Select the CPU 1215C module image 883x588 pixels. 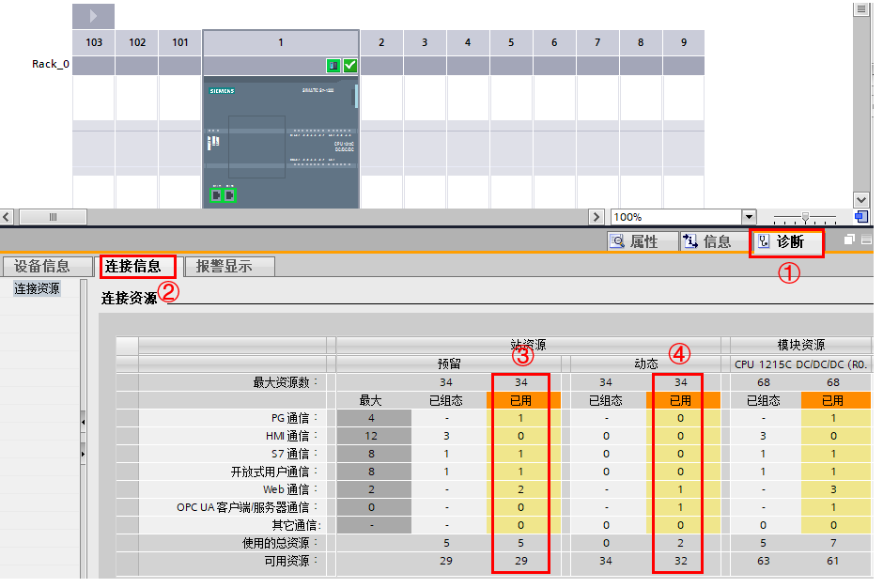coord(281,144)
